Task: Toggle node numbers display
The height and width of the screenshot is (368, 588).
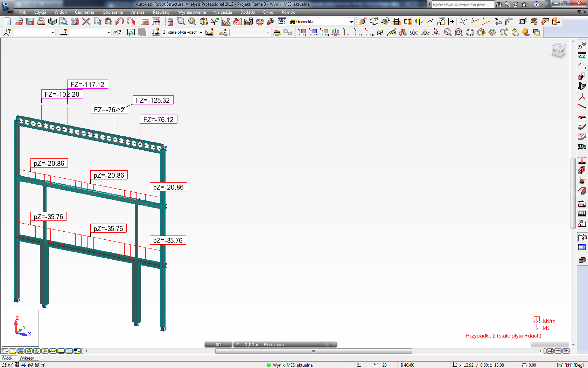Action: pos(5,351)
